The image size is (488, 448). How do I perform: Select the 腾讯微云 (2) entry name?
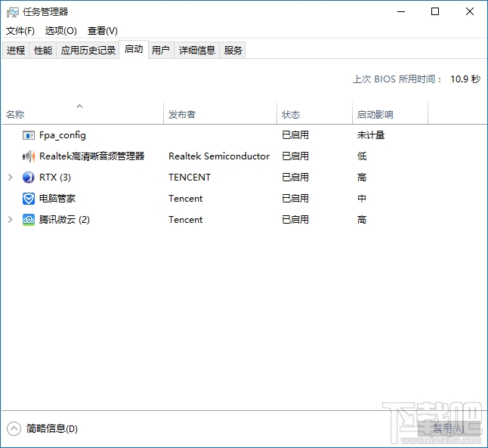click(64, 220)
